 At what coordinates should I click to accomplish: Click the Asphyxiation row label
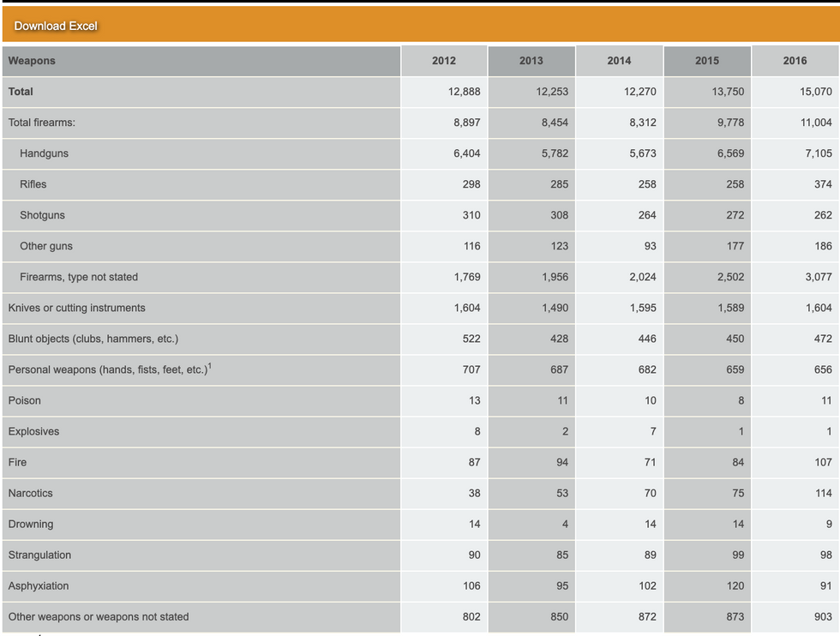click(39, 586)
